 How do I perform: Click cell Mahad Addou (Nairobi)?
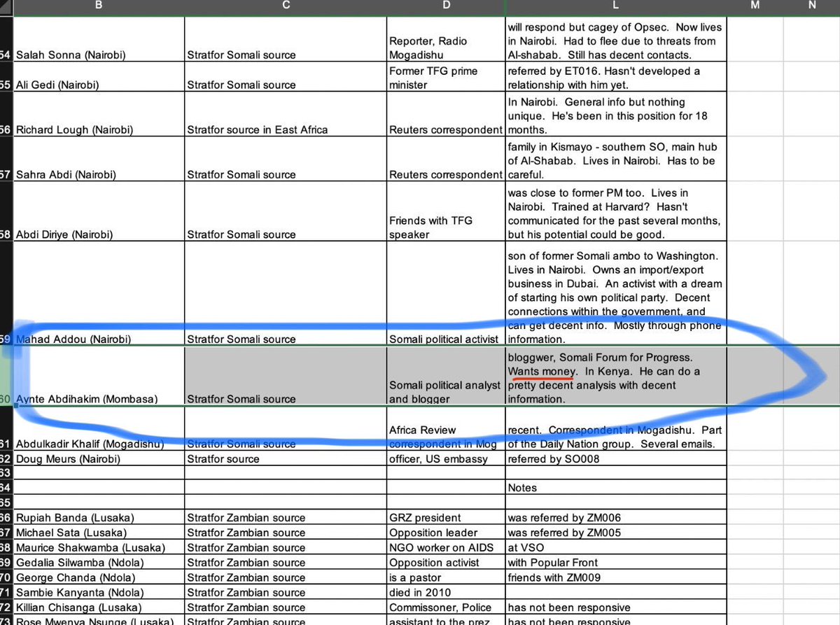point(99,293)
